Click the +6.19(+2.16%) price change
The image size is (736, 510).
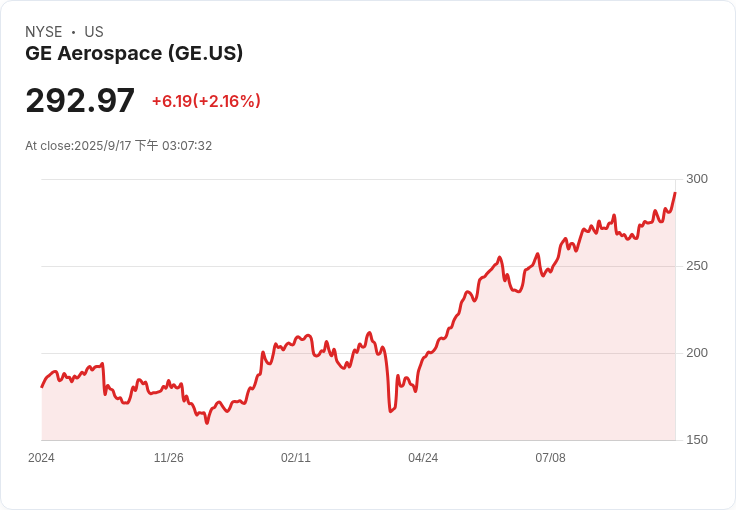point(206,101)
